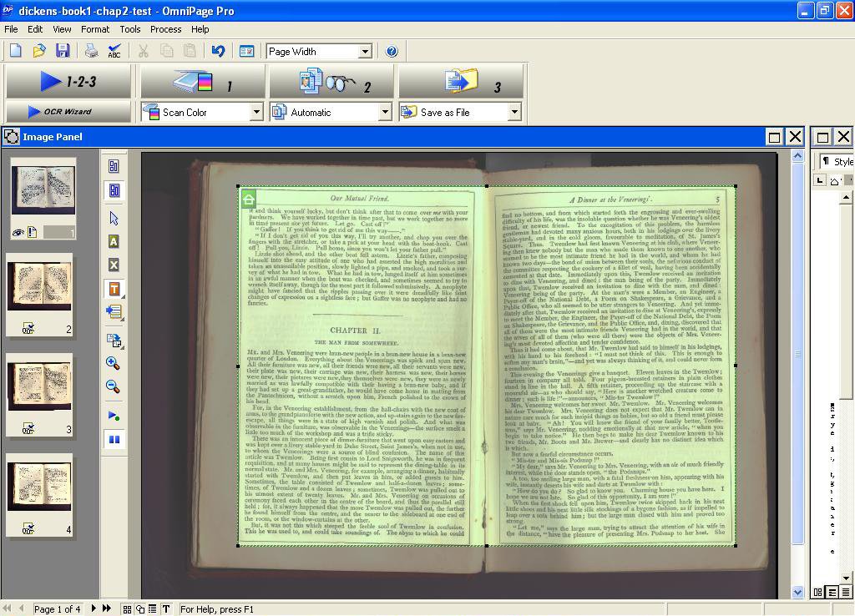The height and width of the screenshot is (616, 855).
Task: Click the blue play arrow with green dot
Action: 114,416
